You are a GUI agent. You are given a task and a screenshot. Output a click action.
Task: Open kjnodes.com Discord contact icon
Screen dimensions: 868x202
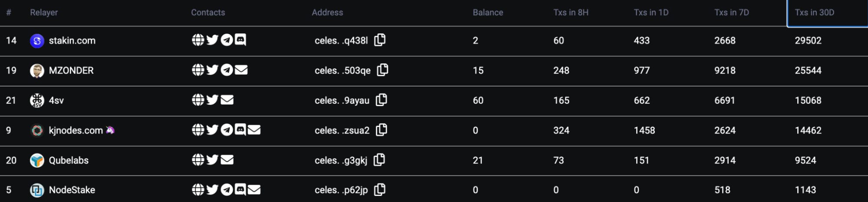(240, 129)
